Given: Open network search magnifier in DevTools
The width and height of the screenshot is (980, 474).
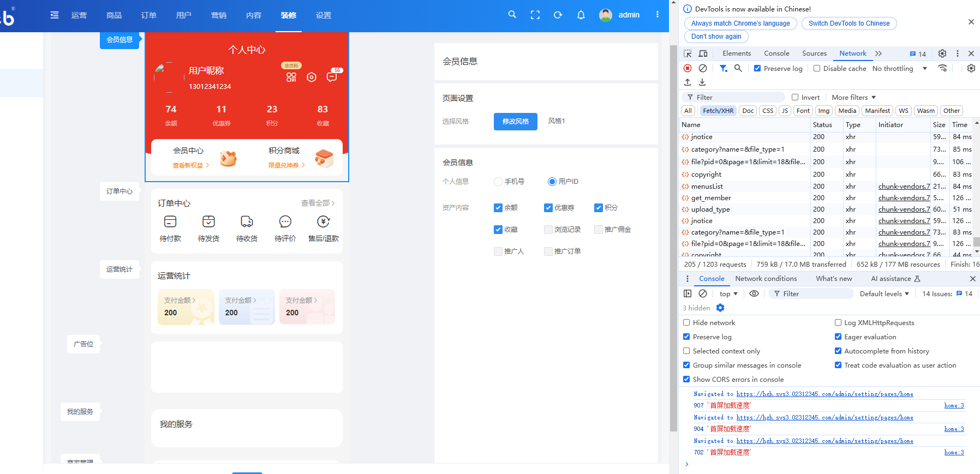Looking at the screenshot, I should [x=738, y=68].
